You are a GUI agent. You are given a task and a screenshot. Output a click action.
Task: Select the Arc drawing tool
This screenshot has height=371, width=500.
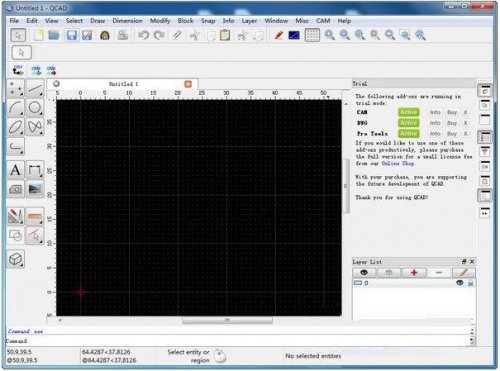point(16,107)
